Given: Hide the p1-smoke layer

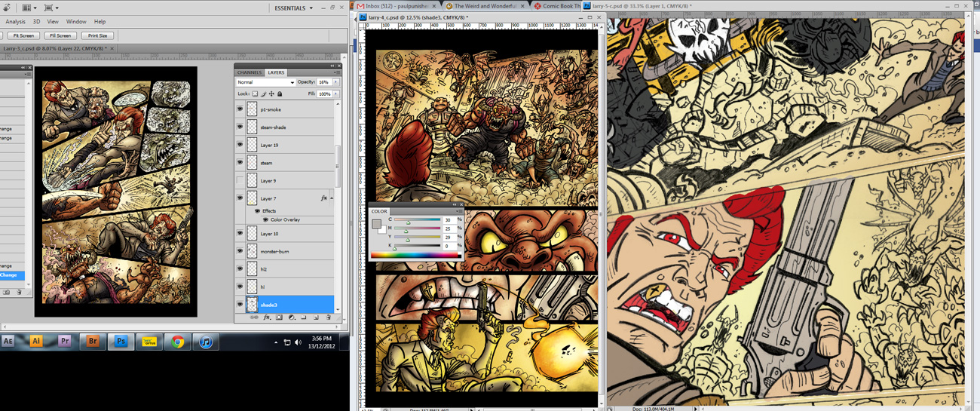Looking at the screenshot, I should click(x=240, y=109).
